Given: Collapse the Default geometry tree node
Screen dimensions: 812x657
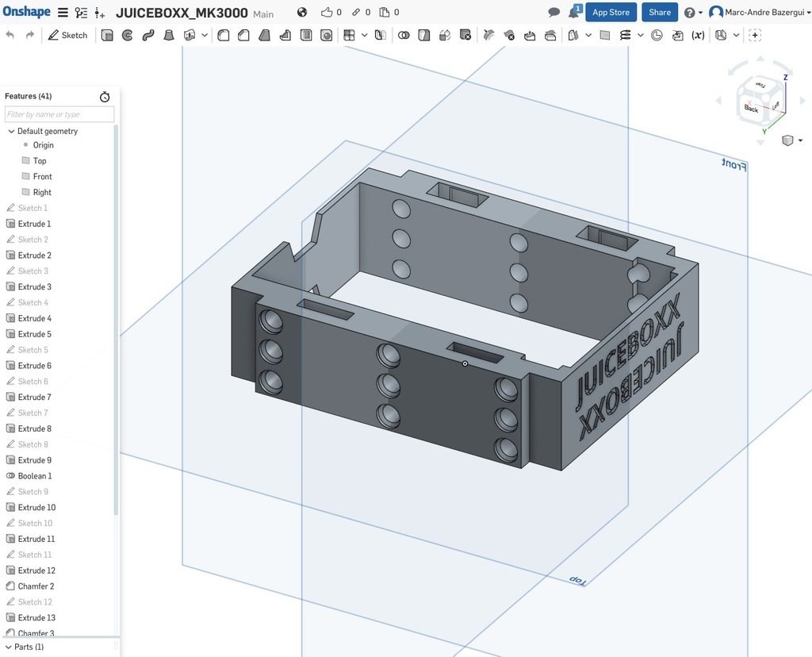Looking at the screenshot, I should (11, 131).
